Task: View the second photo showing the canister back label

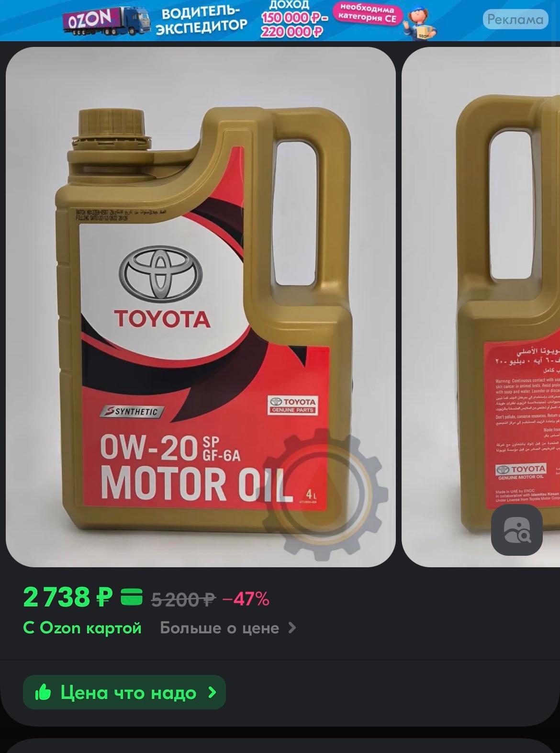Action: click(481, 307)
